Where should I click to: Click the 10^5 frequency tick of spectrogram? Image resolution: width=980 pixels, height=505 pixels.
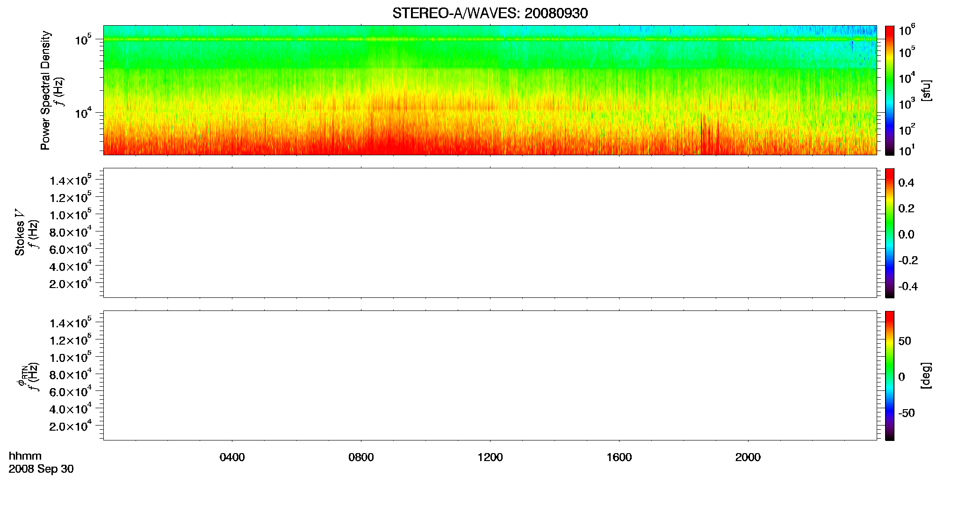click(x=83, y=40)
